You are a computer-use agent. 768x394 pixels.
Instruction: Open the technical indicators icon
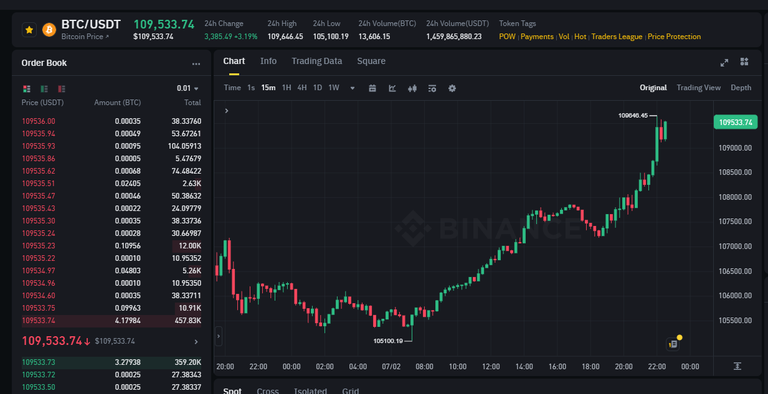392,88
